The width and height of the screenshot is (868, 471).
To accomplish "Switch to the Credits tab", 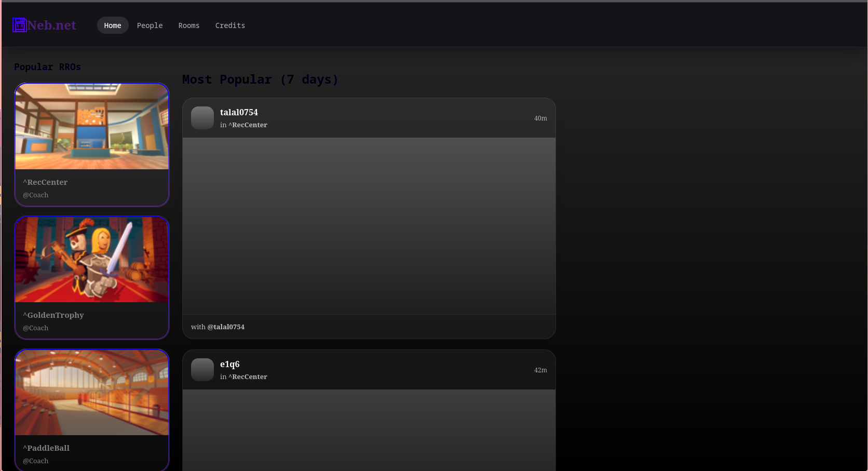I will click(x=230, y=25).
